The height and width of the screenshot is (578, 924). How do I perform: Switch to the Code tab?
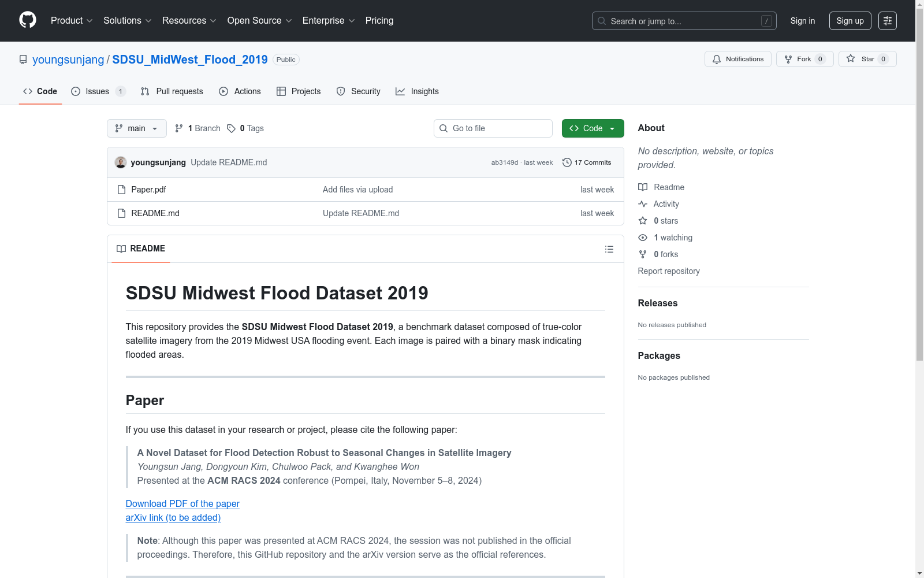40,91
